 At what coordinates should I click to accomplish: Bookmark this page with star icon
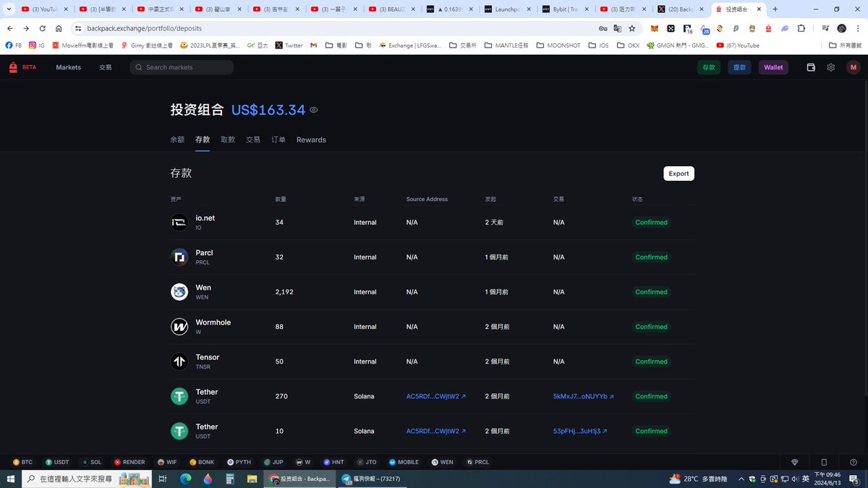(x=632, y=28)
